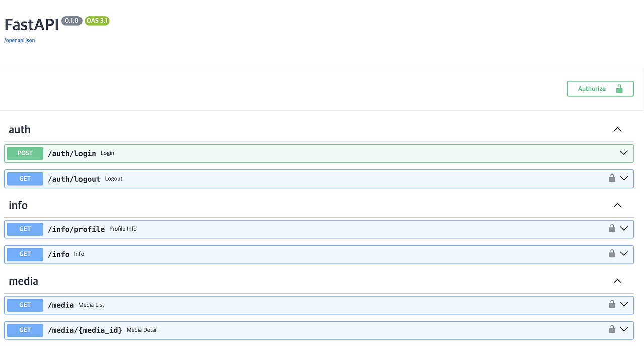Click the /auth/logout path text
Screen dimensions: 644x347
tap(74, 179)
